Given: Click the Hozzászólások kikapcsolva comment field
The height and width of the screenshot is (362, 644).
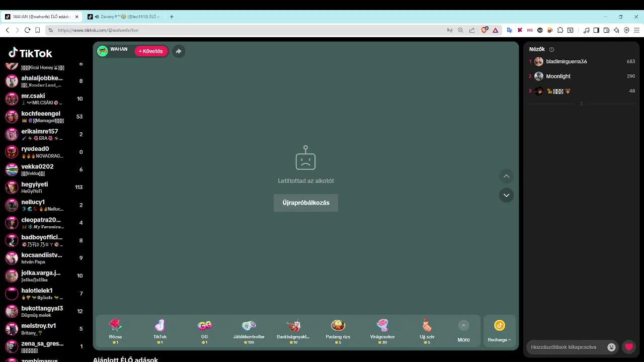Looking at the screenshot, I should pos(563,347).
